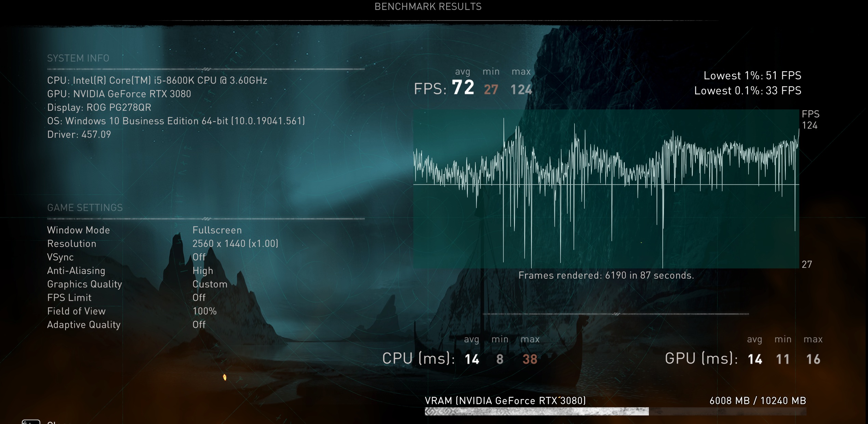
Task: Click the GPU minimum frame time "11"
Action: pyautogui.click(x=783, y=359)
